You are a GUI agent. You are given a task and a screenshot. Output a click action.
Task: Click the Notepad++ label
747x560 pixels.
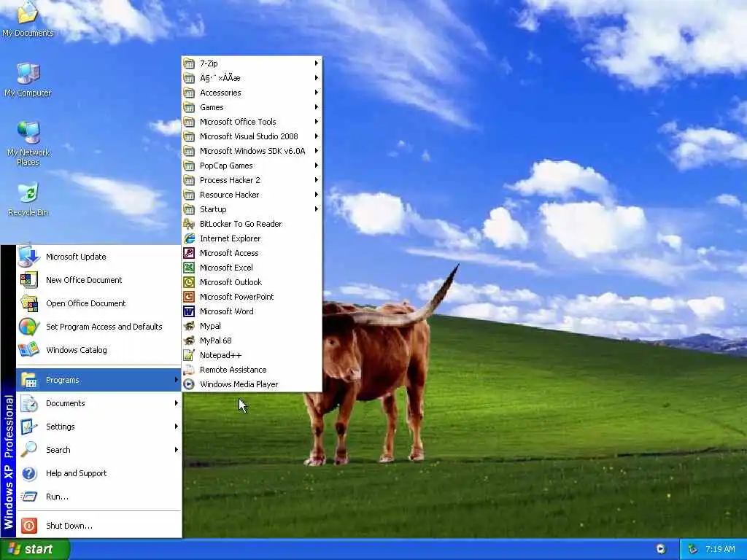(220, 355)
